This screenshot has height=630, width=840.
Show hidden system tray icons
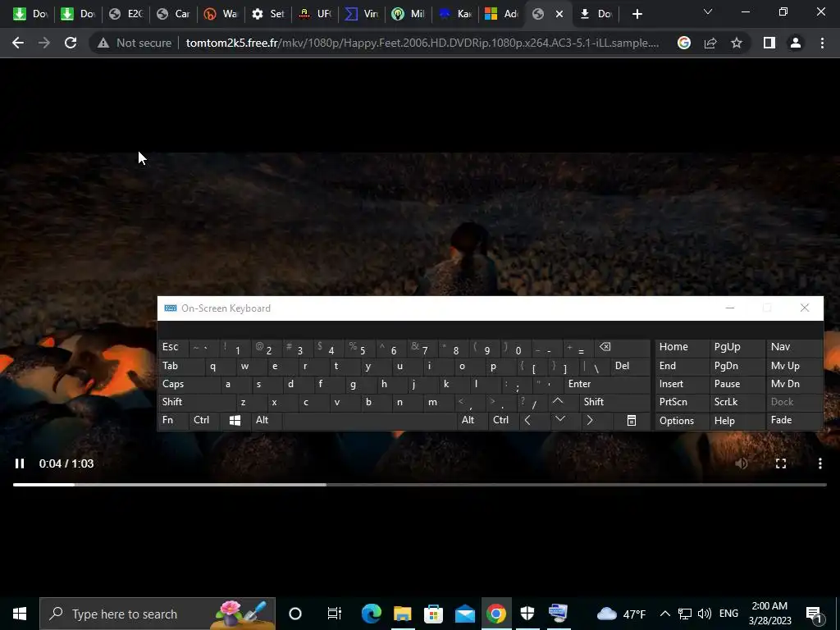pyautogui.click(x=664, y=614)
